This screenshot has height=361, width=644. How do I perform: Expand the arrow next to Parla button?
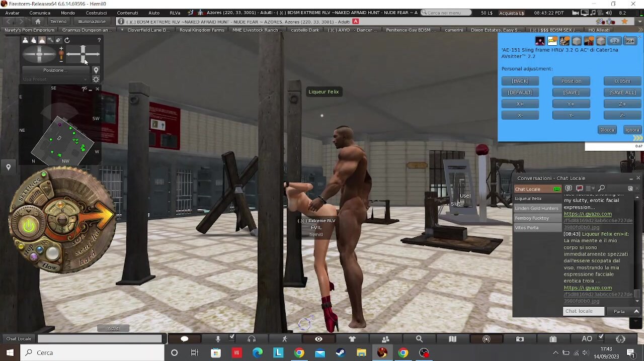(636, 311)
